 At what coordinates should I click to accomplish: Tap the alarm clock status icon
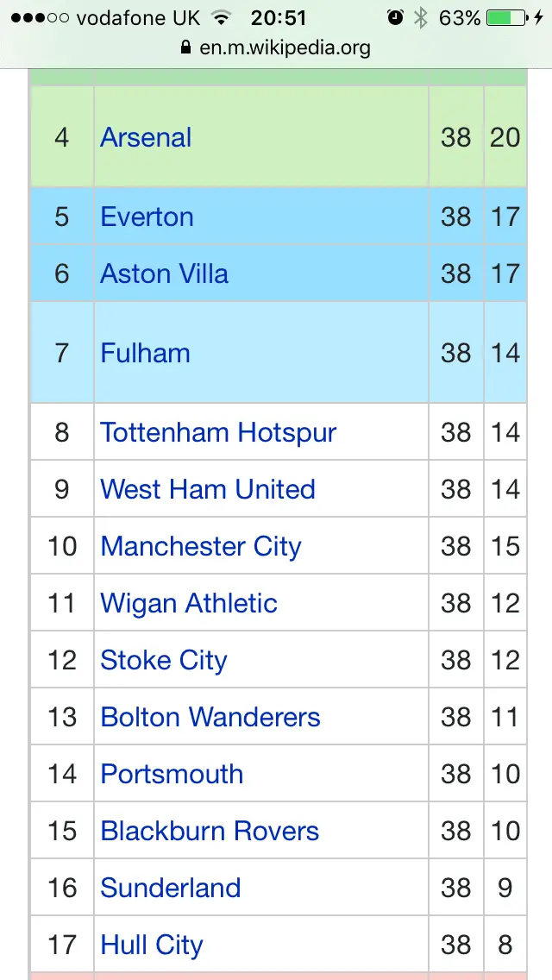[x=396, y=18]
